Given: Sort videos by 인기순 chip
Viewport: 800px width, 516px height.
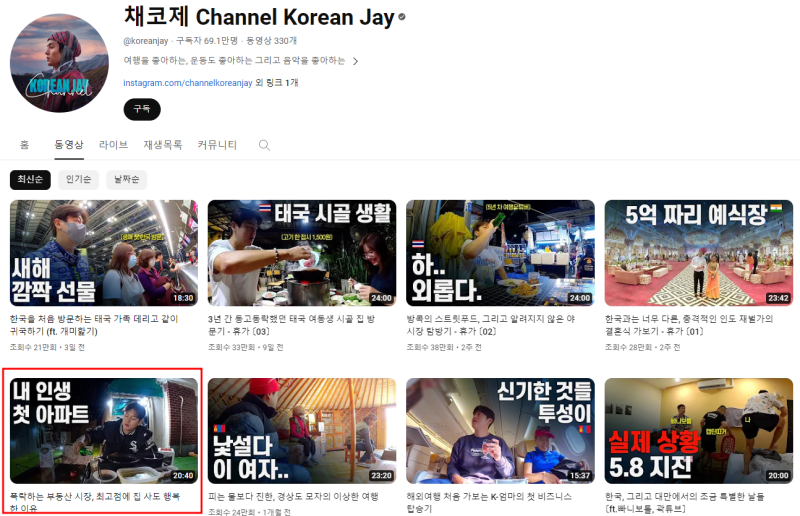Looking at the screenshot, I should click(x=79, y=180).
